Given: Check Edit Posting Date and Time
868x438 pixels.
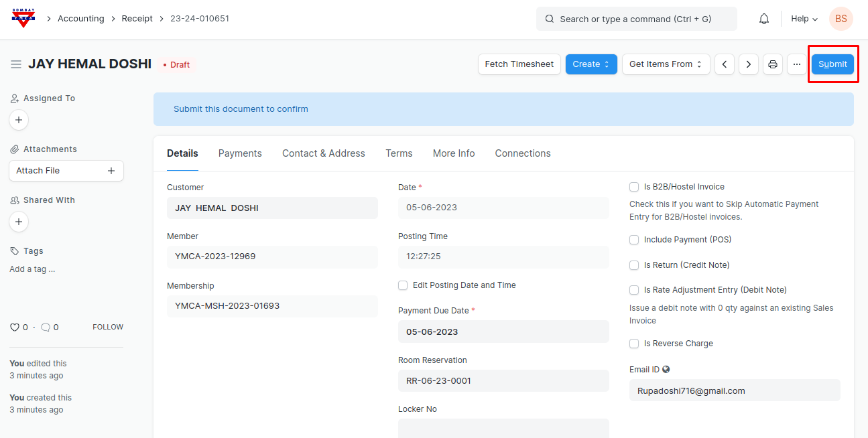Looking at the screenshot, I should coord(403,285).
